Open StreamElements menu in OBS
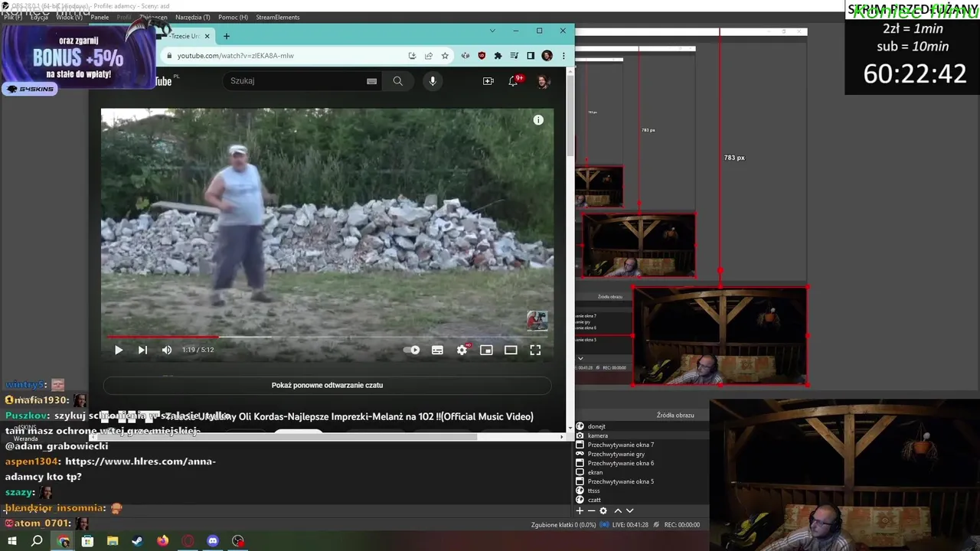Image resolution: width=980 pixels, height=551 pixels. click(x=278, y=17)
